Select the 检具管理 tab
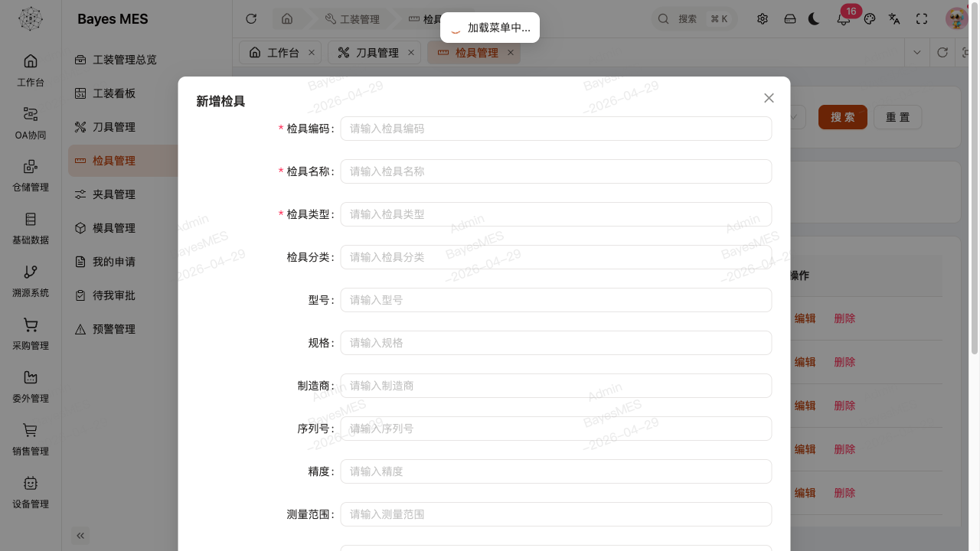 (474, 53)
